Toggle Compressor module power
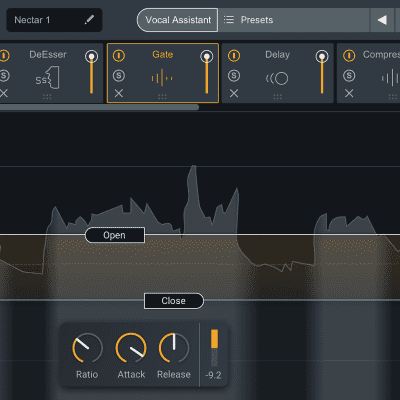Image resolution: width=400 pixels, height=400 pixels. click(349, 55)
